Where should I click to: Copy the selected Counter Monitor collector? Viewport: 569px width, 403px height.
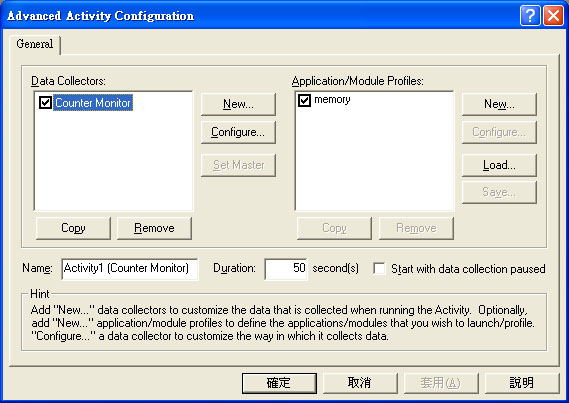[x=73, y=228]
